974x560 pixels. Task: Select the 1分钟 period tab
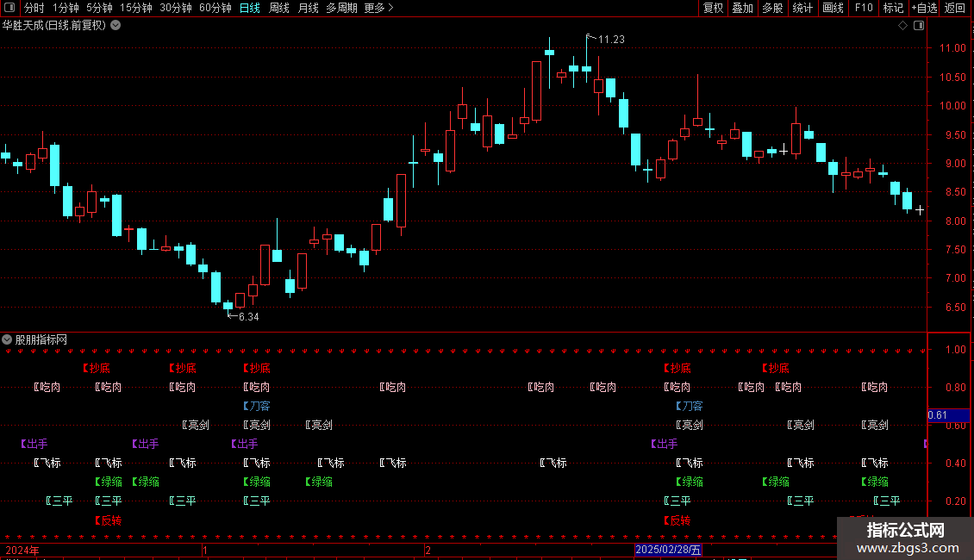(x=66, y=8)
